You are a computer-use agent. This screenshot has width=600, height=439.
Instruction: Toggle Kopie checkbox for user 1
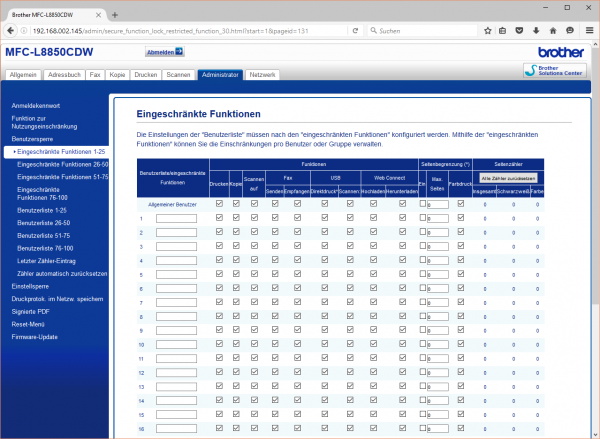(236, 217)
